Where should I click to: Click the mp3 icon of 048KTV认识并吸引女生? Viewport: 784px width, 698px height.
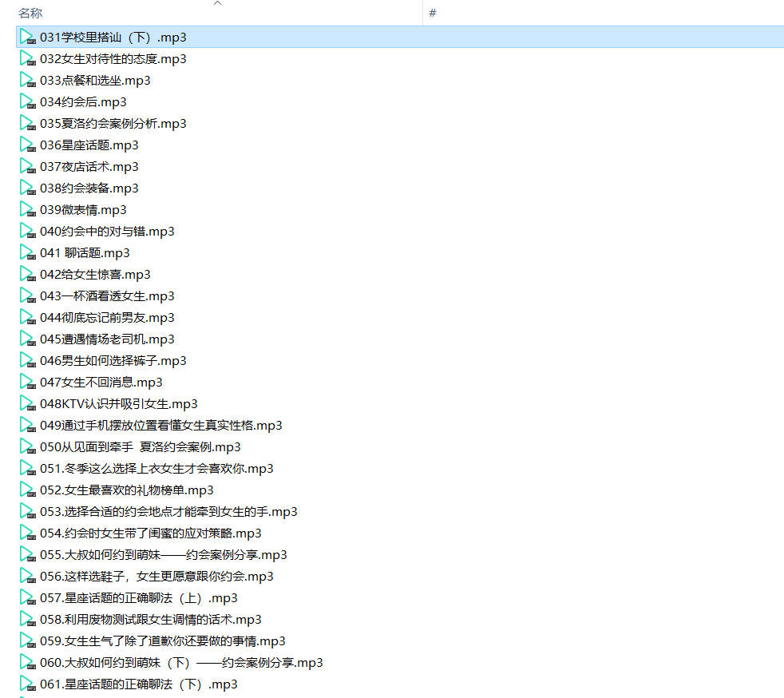(27, 403)
